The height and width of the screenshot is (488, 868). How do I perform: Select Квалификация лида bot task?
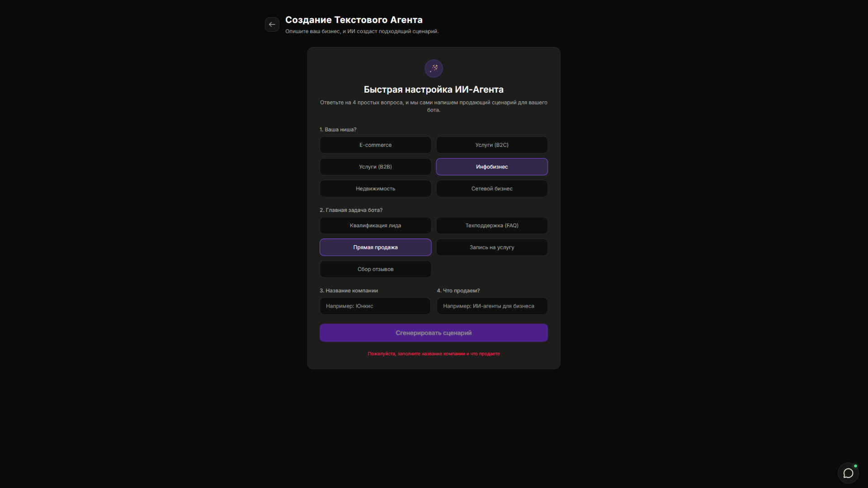(375, 225)
